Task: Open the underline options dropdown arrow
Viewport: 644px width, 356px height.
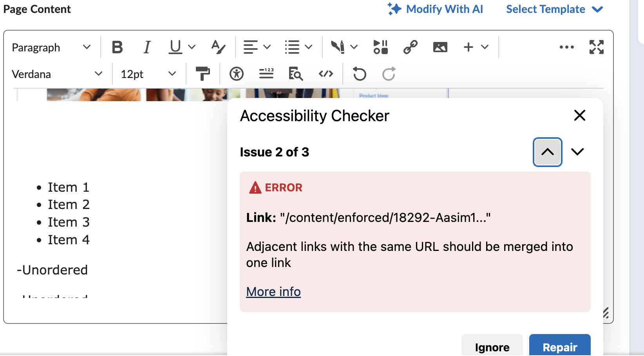Action: [192, 47]
